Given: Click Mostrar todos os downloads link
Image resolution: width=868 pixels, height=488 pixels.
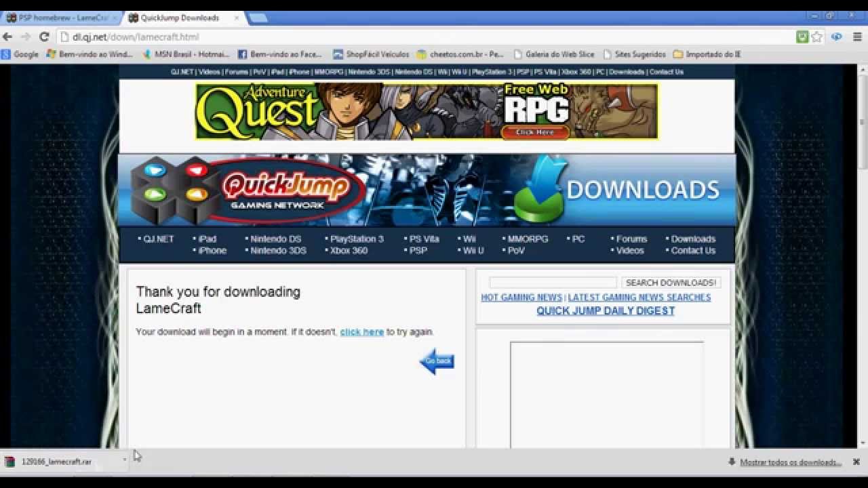Looking at the screenshot, I should [x=791, y=462].
